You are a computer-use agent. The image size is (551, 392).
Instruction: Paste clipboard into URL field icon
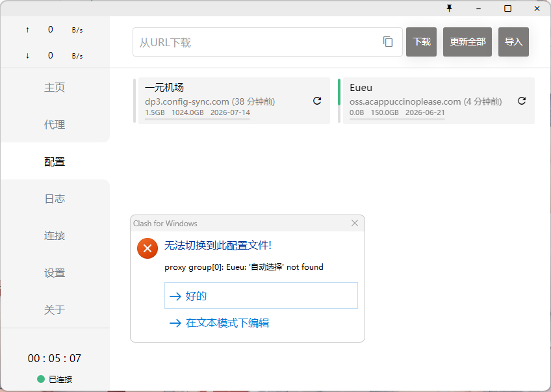click(388, 42)
